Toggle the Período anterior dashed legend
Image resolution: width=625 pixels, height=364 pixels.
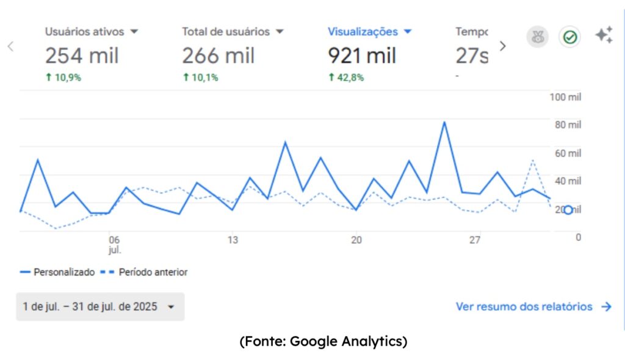click(x=144, y=272)
